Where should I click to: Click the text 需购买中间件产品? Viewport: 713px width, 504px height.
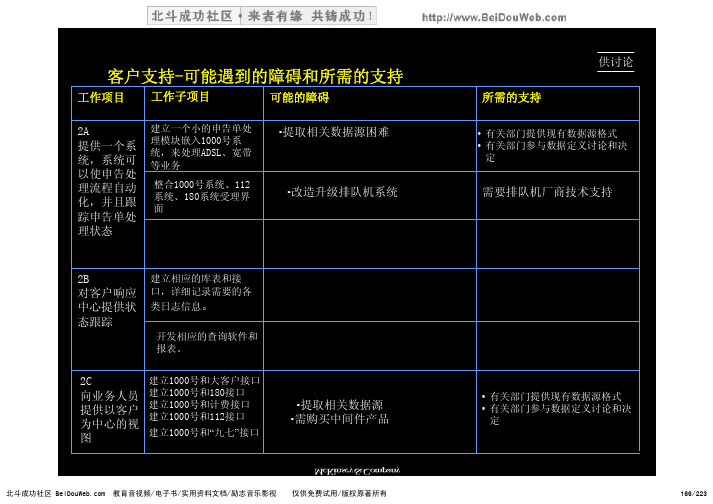coord(340,419)
